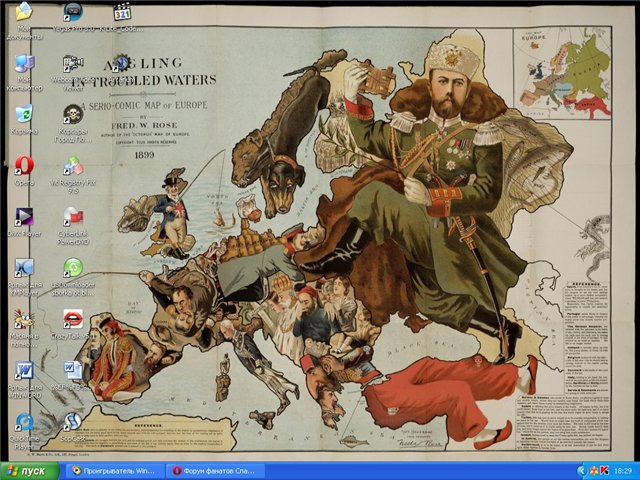Switch to the Opera Форум фанатов taskbar button
Screen dimensions: 640x480
pyautogui.click(x=215, y=471)
